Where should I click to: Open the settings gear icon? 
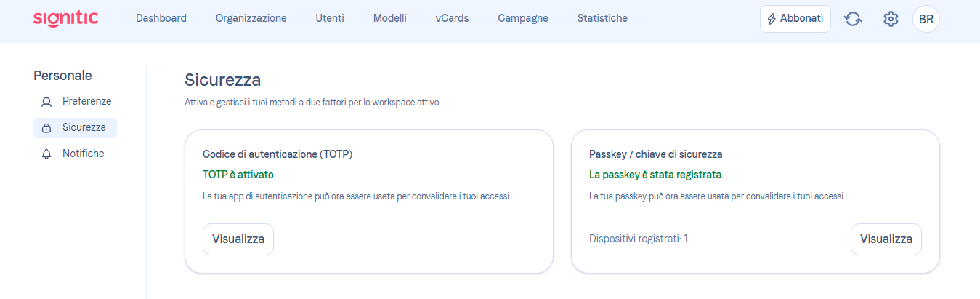[x=891, y=19]
